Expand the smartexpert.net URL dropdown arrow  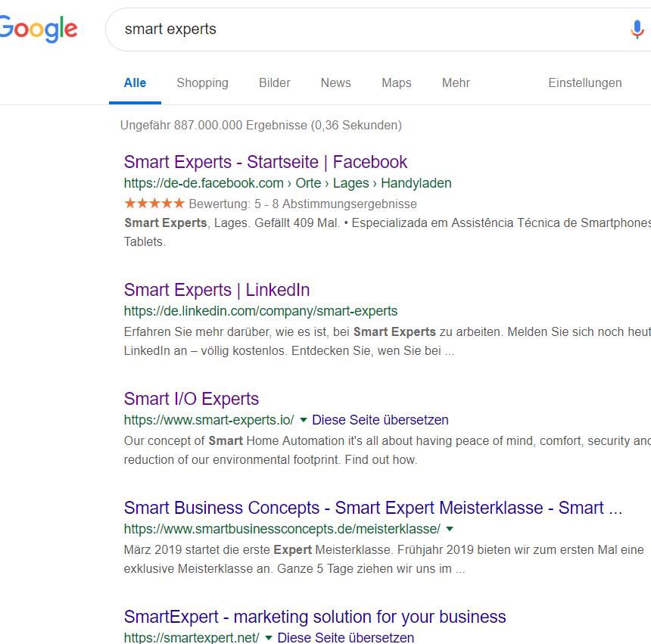tap(269, 638)
